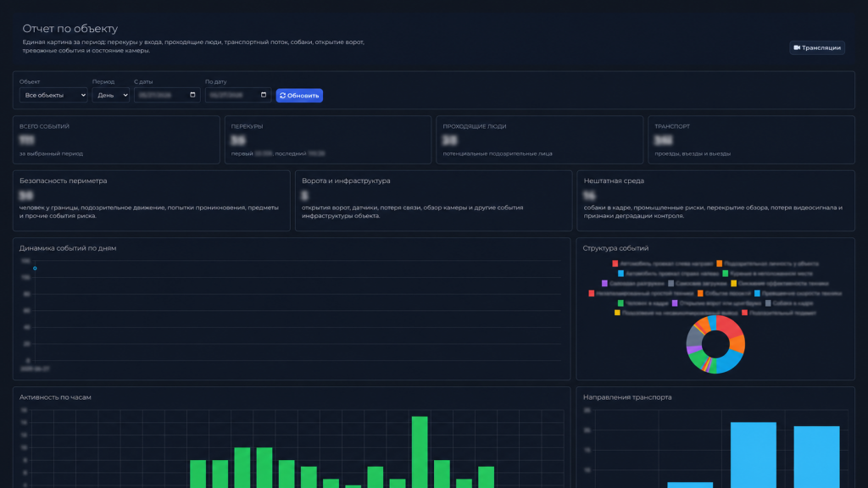Click the Нештатная среда card title

[614, 181]
